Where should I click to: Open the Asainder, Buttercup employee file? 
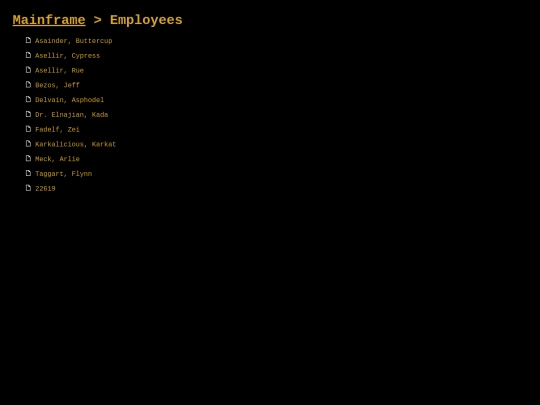(74, 41)
